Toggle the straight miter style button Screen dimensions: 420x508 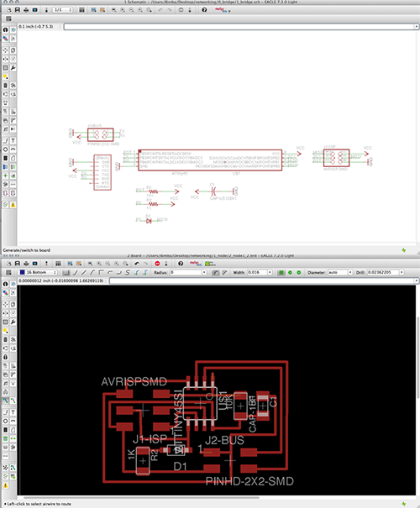point(224,272)
